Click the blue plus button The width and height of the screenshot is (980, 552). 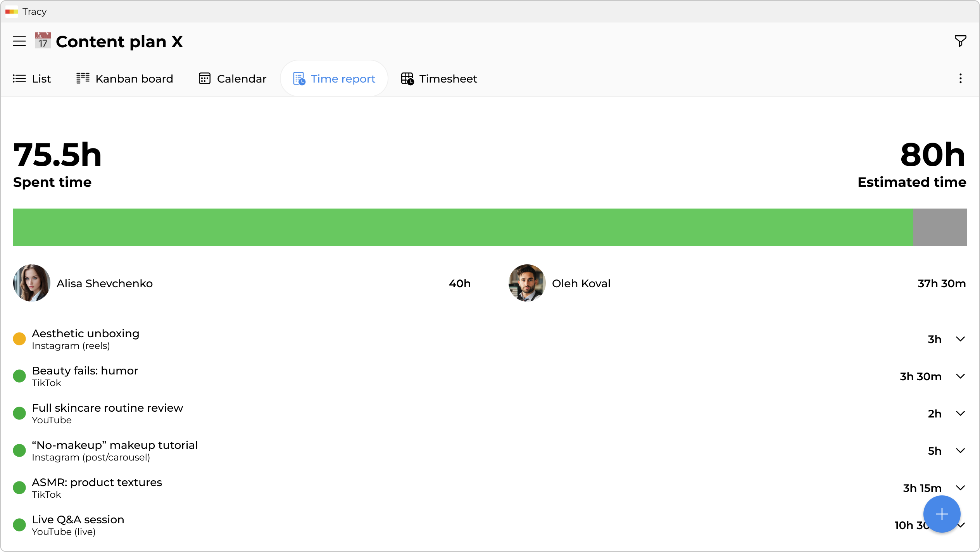click(941, 514)
